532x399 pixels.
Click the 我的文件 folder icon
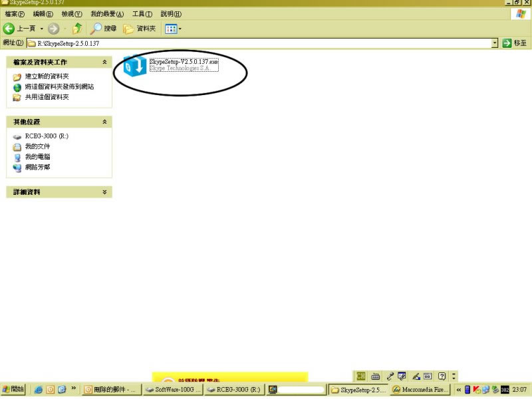pyautogui.click(x=17, y=147)
